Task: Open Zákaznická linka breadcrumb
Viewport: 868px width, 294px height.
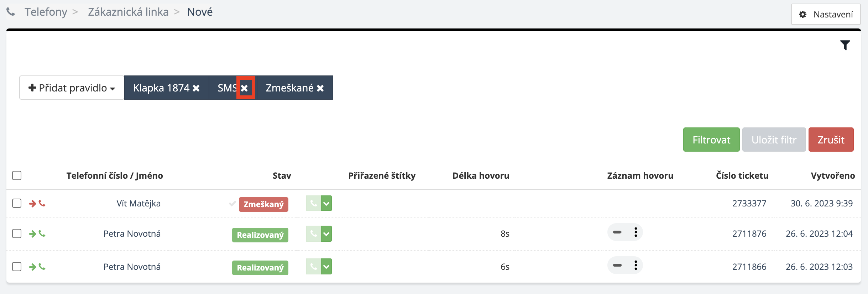Action: click(x=128, y=12)
